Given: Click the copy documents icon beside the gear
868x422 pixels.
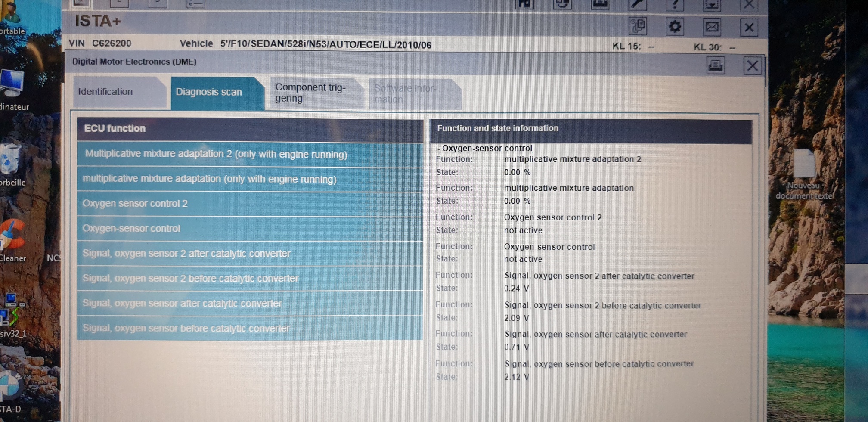Looking at the screenshot, I should click(637, 26).
